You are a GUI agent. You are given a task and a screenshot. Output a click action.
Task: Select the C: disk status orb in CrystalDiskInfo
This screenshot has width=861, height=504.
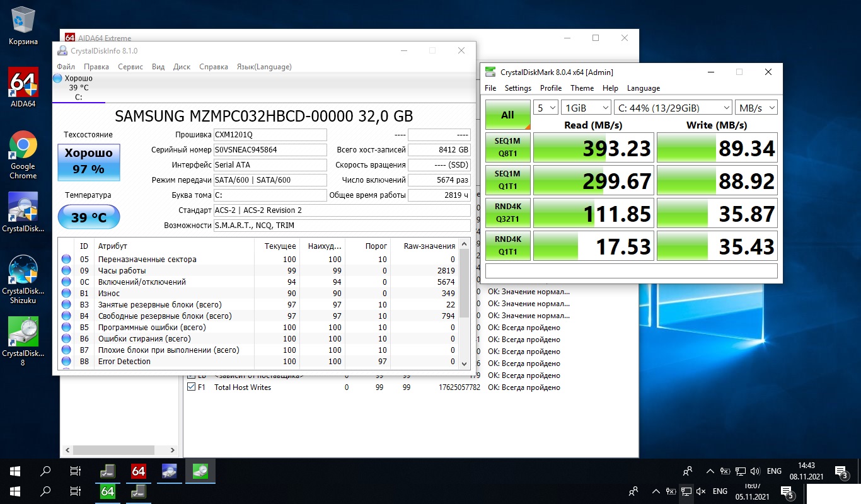click(57, 78)
